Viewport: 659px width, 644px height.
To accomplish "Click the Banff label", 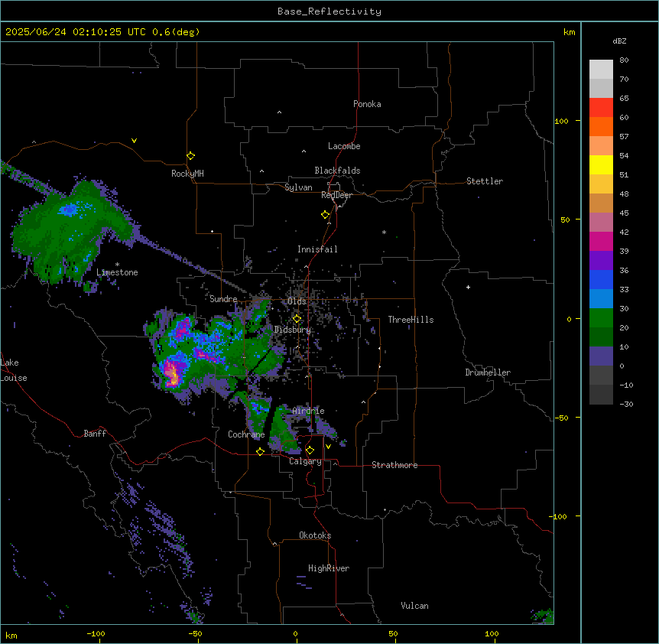I will pyautogui.click(x=95, y=434).
